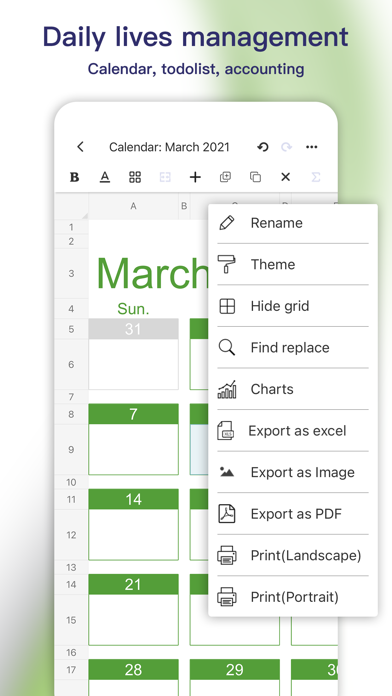
Task: Click the greyed redo arrow
Action: pos(286,147)
